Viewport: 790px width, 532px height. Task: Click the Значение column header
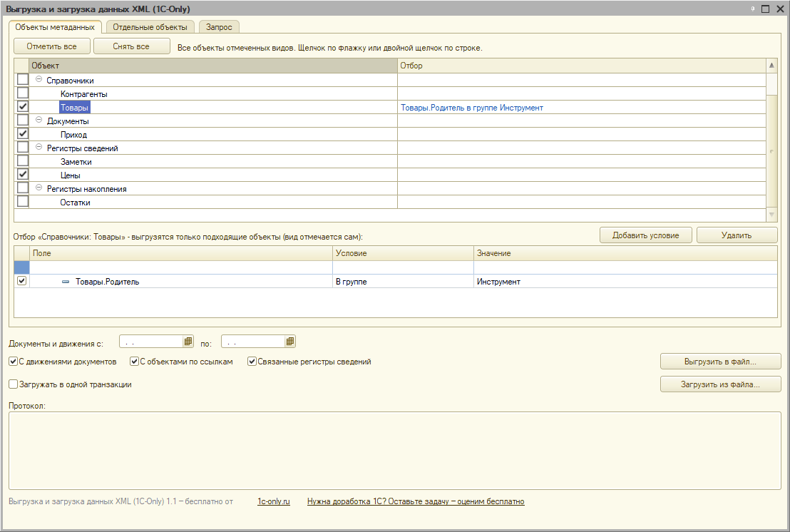625,253
